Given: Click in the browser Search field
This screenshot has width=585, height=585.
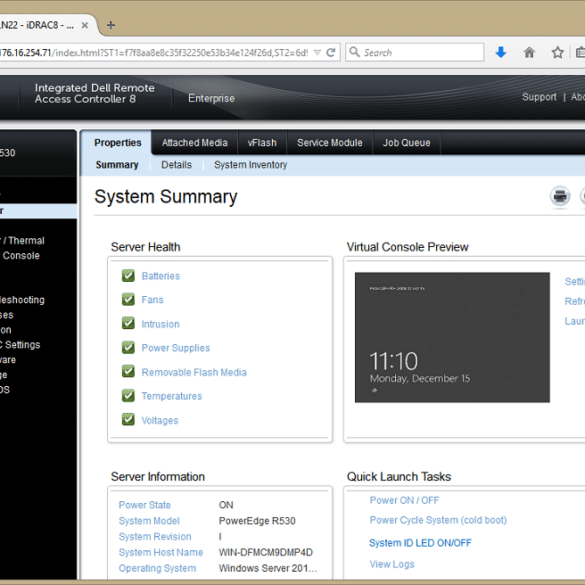Looking at the screenshot, I should (x=414, y=52).
